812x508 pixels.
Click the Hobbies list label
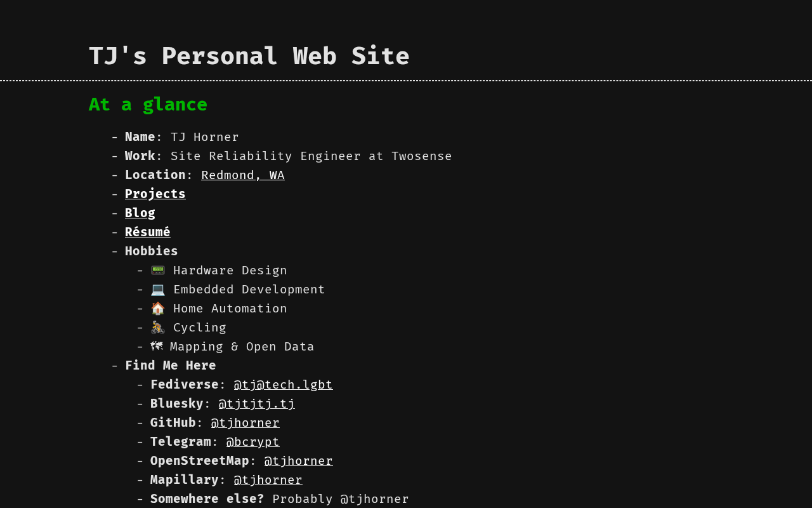(x=151, y=251)
